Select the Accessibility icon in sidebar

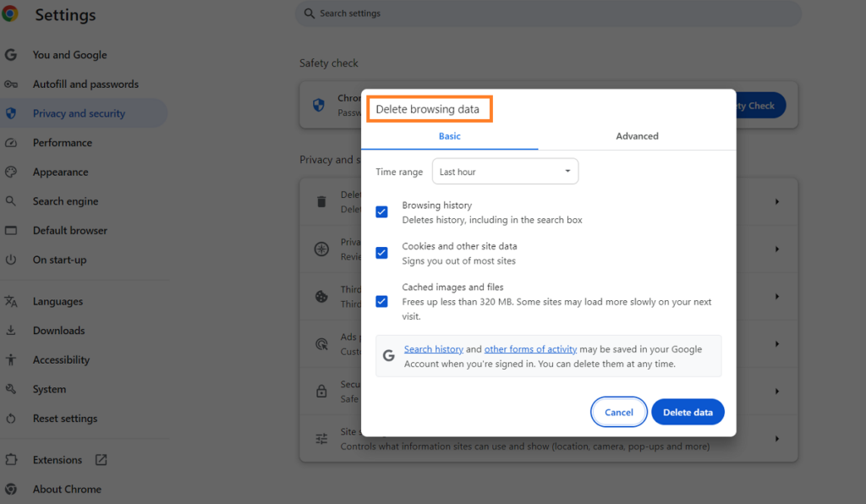[x=11, y=359]
